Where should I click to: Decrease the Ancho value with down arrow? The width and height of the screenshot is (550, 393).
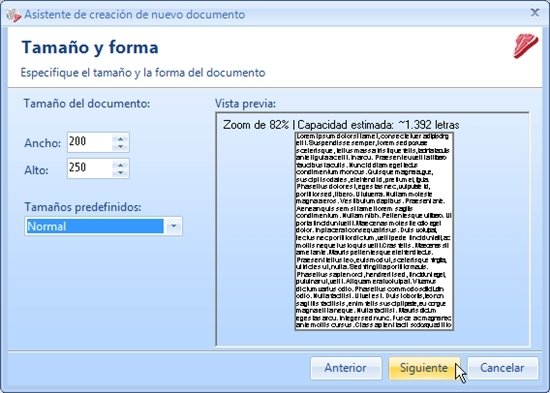121,146
